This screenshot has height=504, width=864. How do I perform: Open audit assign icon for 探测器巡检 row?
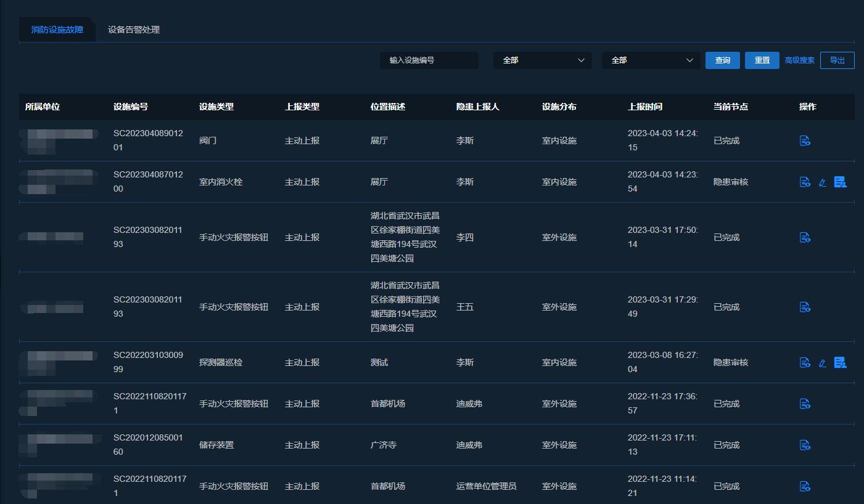click(x=840, y=362)
